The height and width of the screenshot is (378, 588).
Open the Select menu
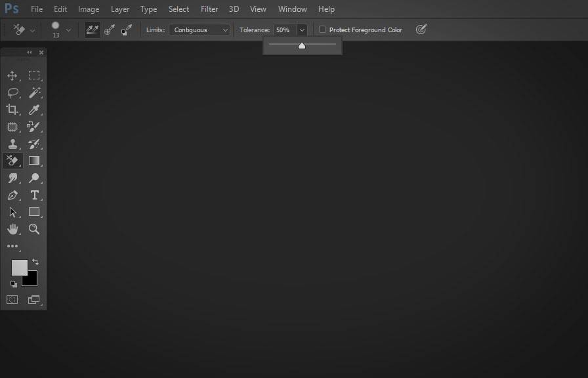[x=178, y=9]
